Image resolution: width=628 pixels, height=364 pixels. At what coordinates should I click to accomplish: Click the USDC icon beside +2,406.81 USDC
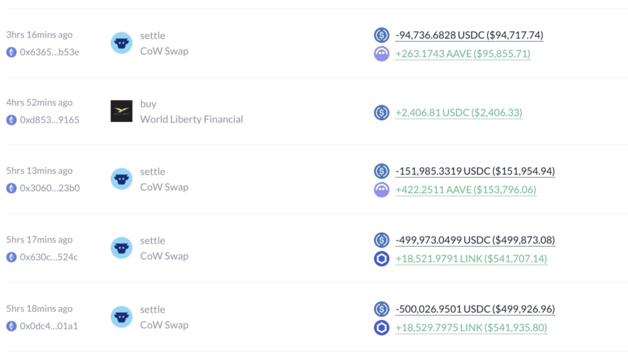[381, 112]
